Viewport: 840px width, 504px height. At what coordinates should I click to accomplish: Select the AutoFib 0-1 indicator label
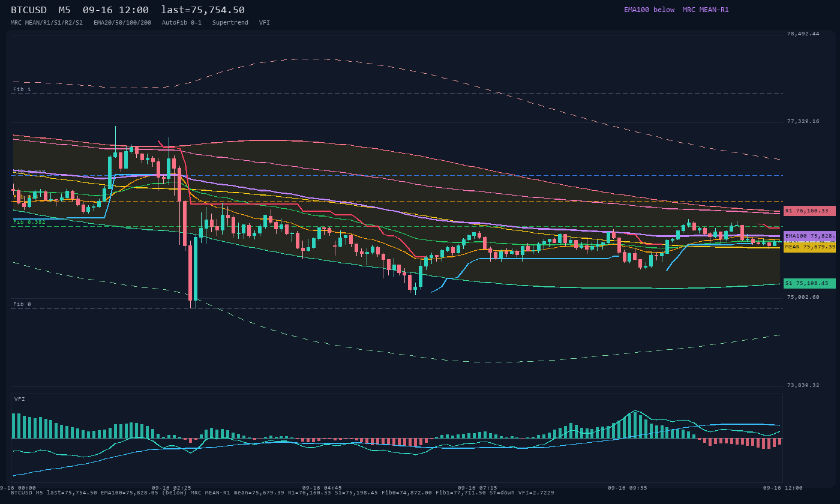182,22
